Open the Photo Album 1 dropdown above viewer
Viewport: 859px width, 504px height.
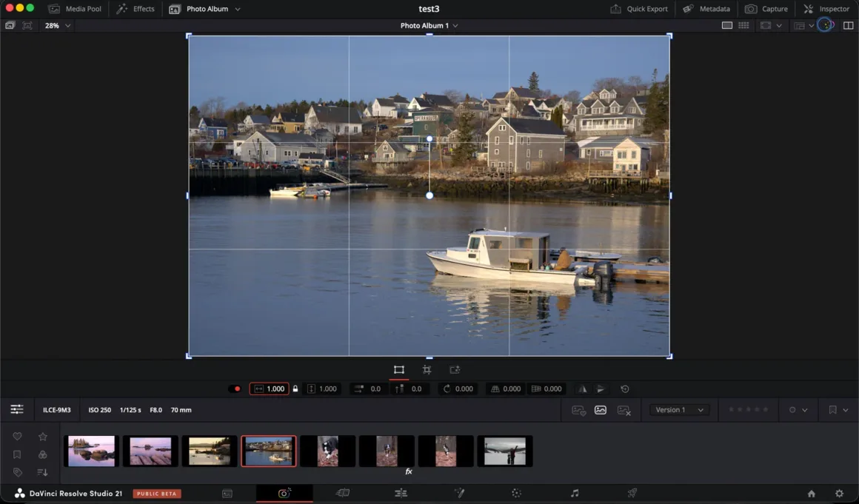(x=429, y=24)
